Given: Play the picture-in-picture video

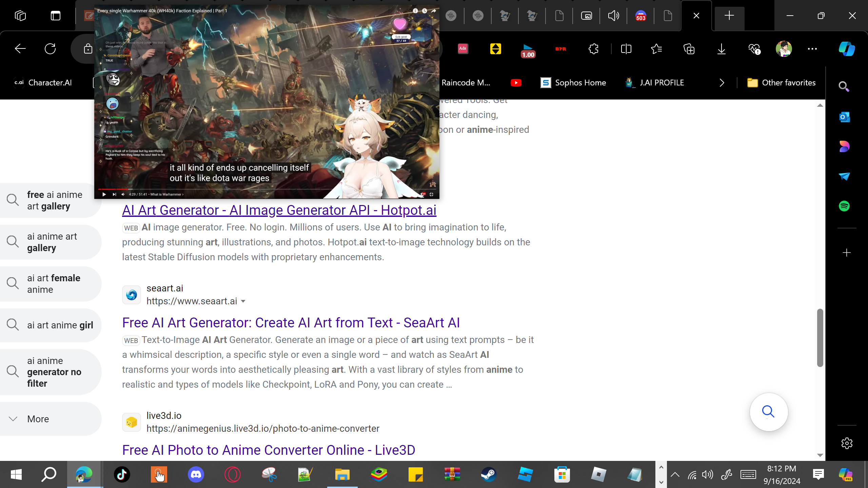Looking at the screenshot, I should coord(104,194).
